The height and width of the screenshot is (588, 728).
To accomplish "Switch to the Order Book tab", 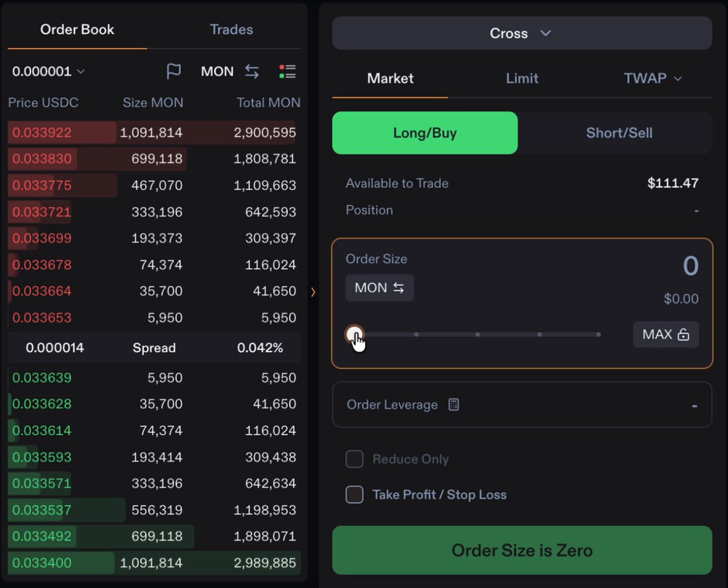I will click(77, 30).
